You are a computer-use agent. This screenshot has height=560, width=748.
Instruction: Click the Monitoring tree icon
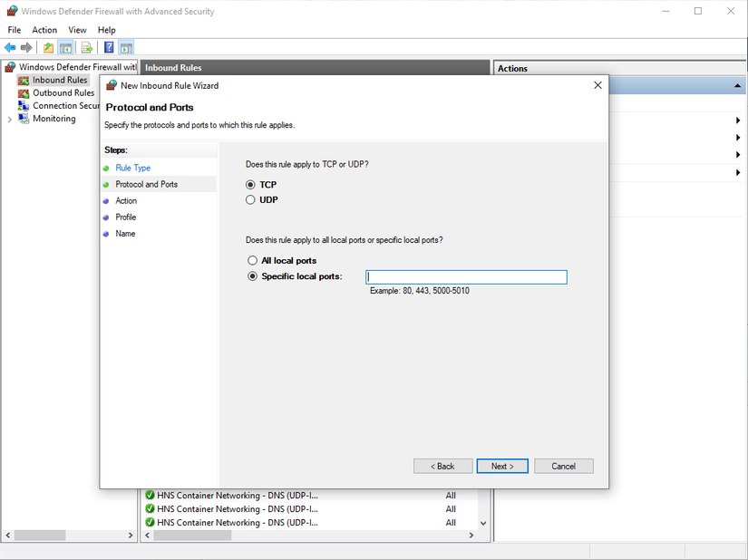24,118
